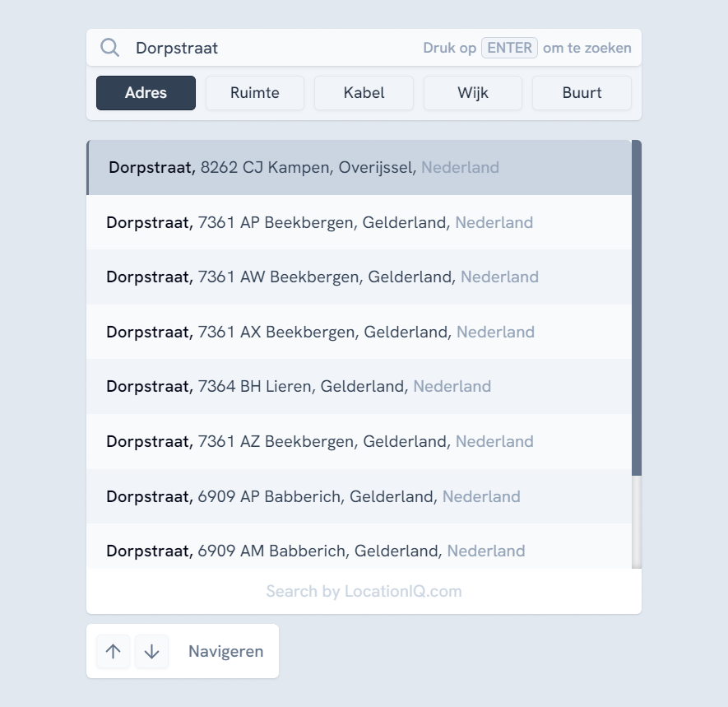
Task: Click the Dorpstraat search input field
Action: point(271,48)
